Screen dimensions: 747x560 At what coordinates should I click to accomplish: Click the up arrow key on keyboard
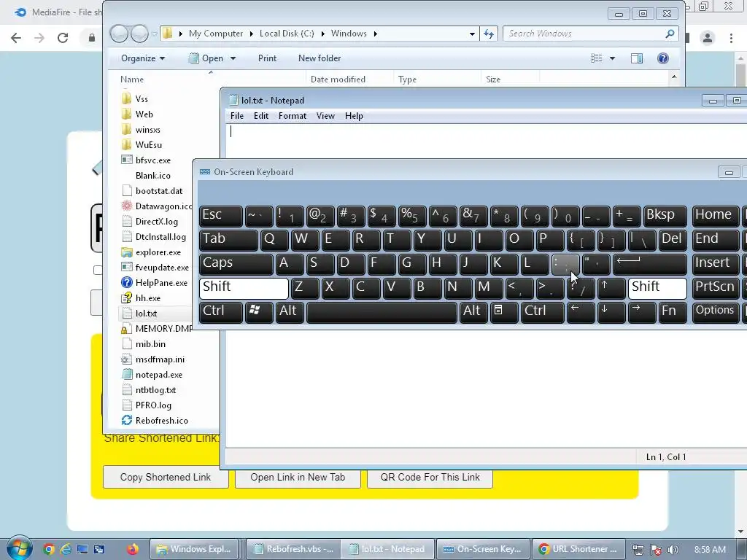coord(611,287)
